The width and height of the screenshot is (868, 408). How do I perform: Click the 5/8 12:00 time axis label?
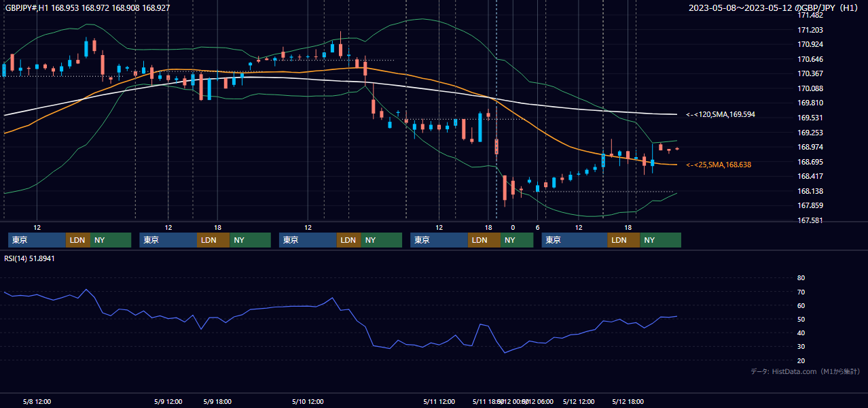[37, 402]
